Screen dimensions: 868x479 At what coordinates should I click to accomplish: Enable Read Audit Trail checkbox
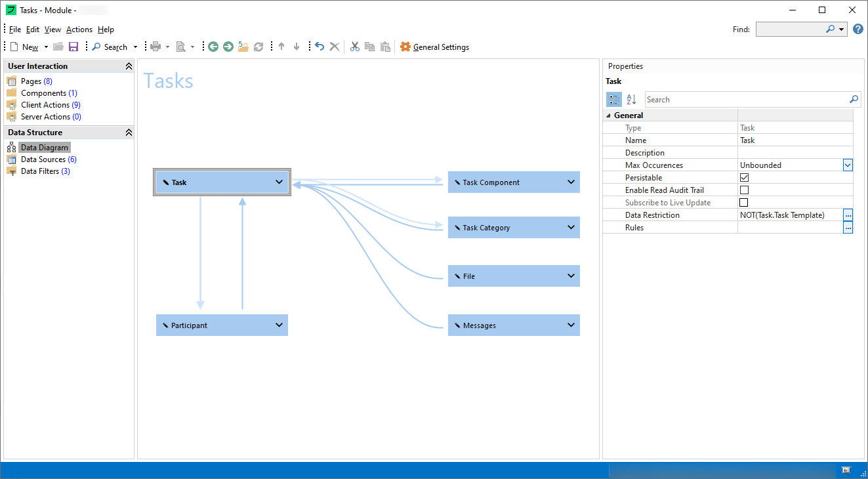(744, 190)
